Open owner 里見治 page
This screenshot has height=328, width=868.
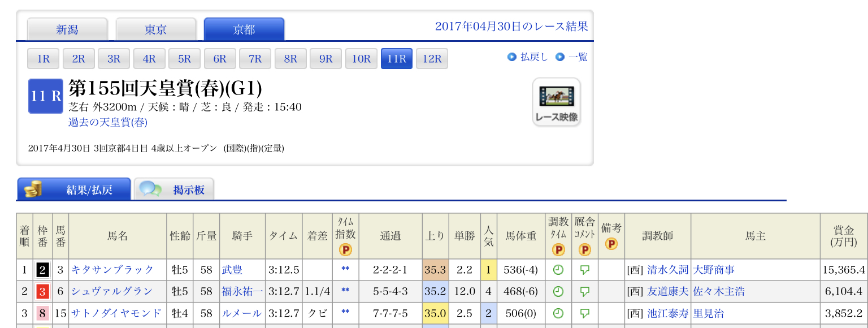pyautogui.click(x=709, y=313)
